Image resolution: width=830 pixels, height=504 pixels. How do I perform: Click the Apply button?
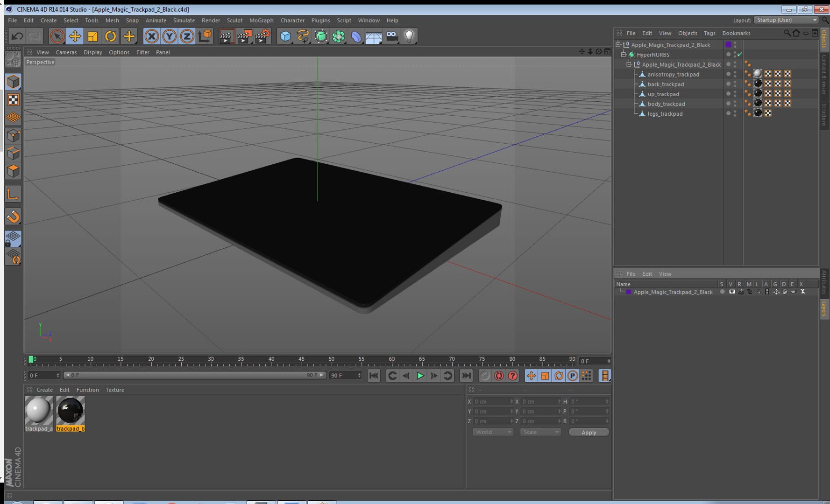[589, 432]
